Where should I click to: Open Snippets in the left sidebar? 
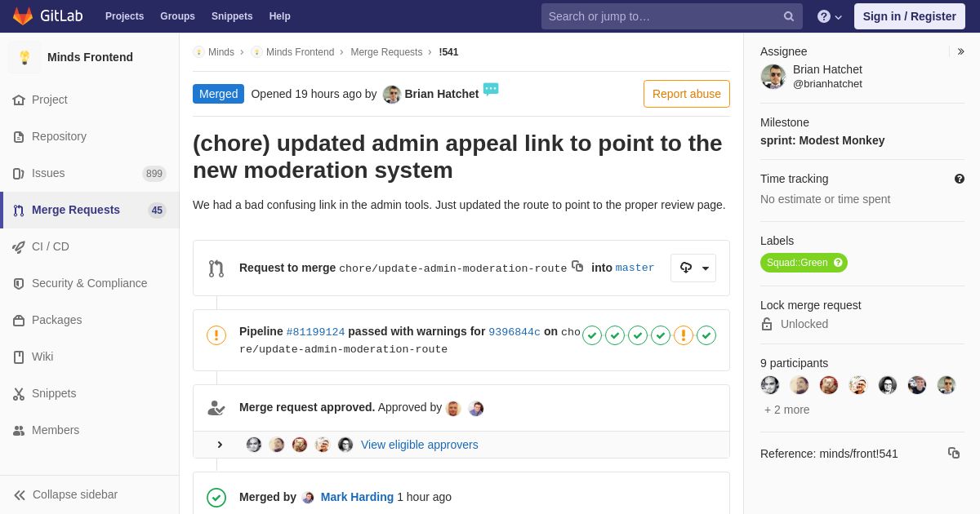[x=90, y=393]
